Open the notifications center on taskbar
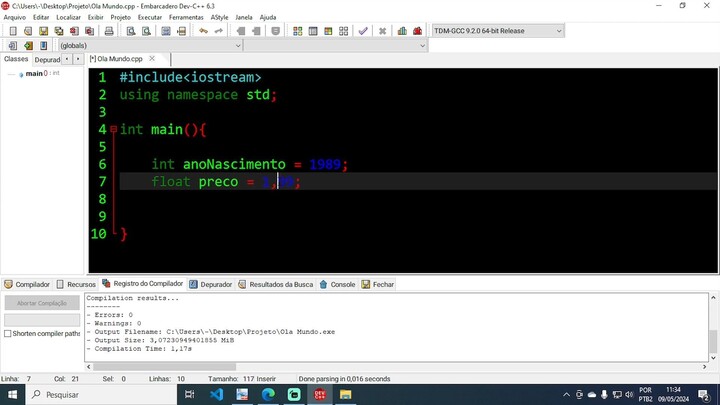 [703, 394]
